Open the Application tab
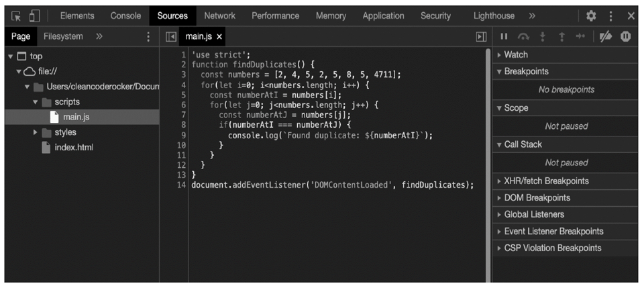Screen dimensions: 644x288 pyautogui.click(x=383, y=16)
